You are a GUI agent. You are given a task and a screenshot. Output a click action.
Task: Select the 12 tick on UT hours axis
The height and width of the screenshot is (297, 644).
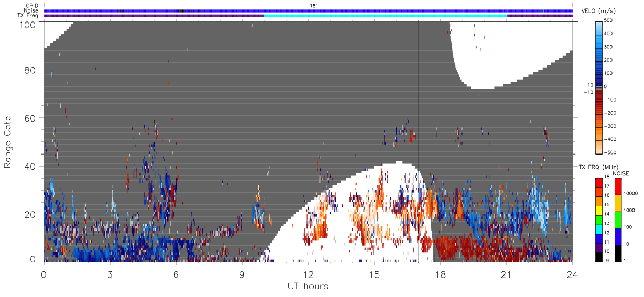pyautogui.click(x=308, y=274)
